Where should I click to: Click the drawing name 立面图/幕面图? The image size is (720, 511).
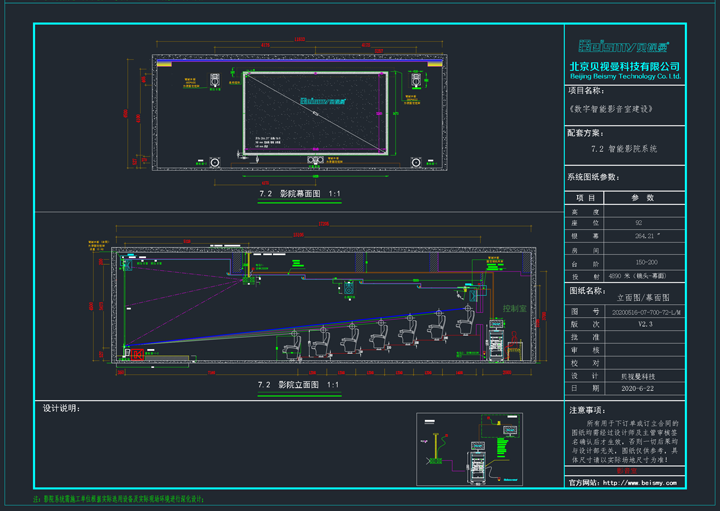pos(643,298)
